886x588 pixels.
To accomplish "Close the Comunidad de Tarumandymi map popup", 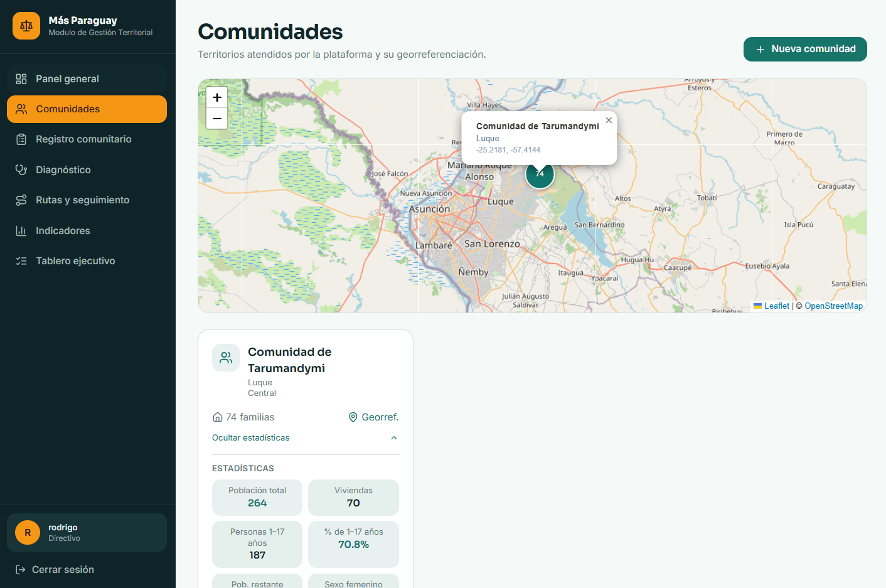I will click(609, 120).
